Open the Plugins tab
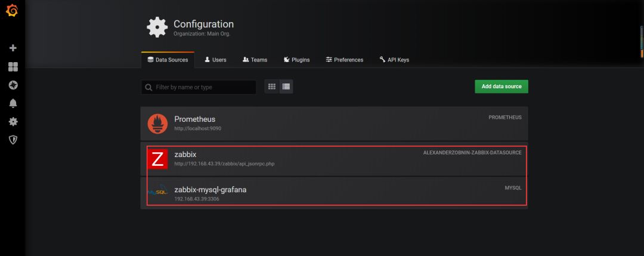The width and height of the screenshot is (644, 256). pos(296,60)
